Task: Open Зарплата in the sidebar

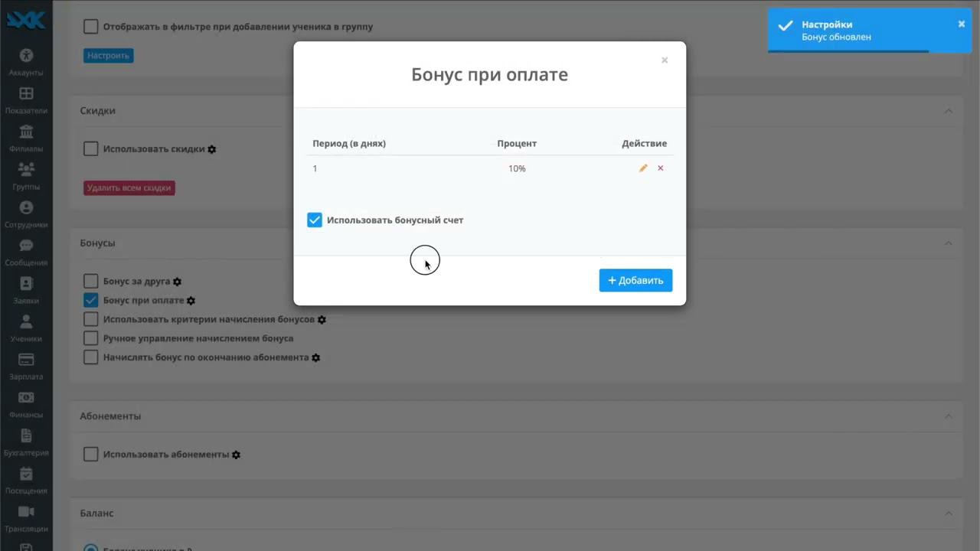Action: (26, 366)
